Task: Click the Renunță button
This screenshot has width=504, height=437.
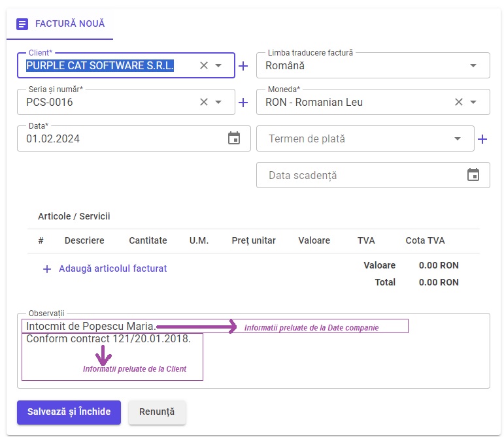Action: coord(157,412)
